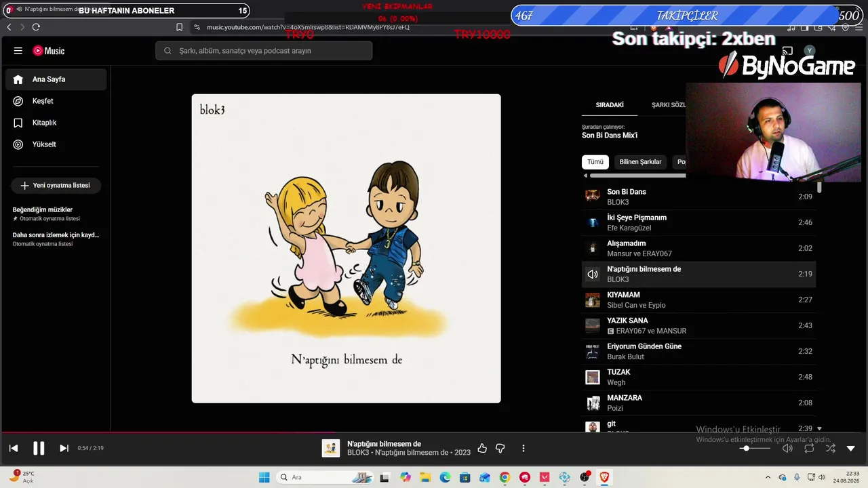Click the taskbar Ara search box

point(325,477)
